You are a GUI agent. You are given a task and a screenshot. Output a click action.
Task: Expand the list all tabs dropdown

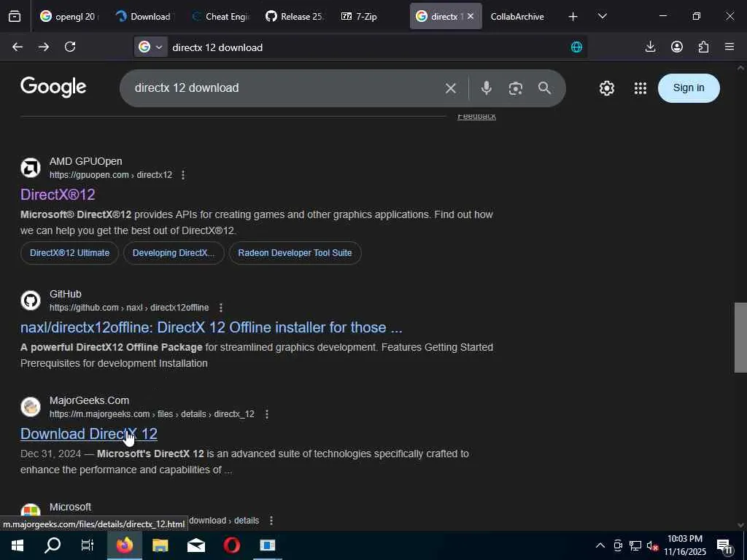click(x=602, y=16)
